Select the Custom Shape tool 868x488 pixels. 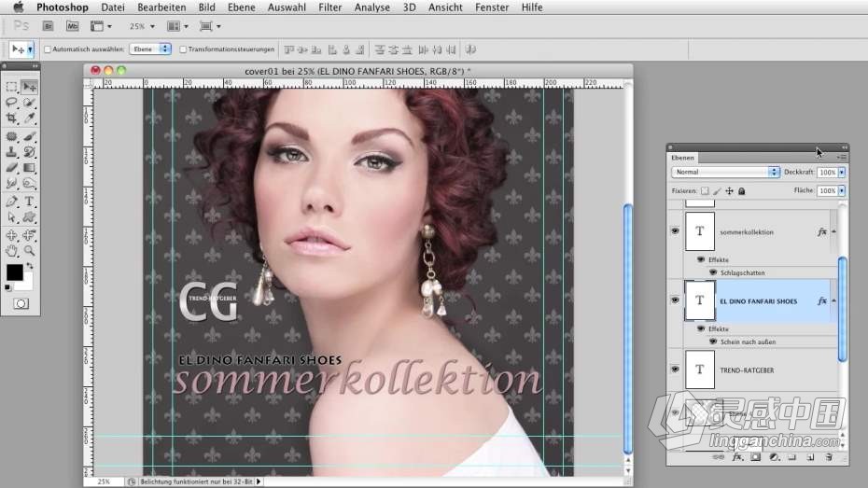pyautogui.click(x=29, y=217)
